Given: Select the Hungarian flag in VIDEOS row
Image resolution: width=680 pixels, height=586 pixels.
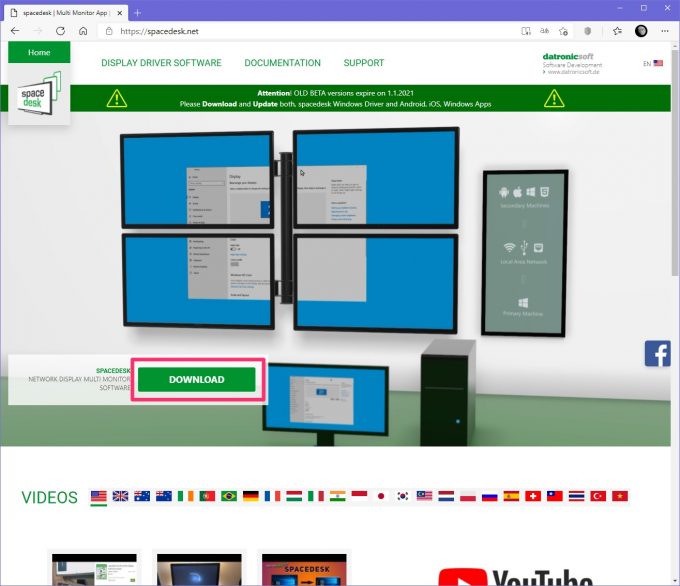Looking at the screenshot, I should click(x=294, y=496).
